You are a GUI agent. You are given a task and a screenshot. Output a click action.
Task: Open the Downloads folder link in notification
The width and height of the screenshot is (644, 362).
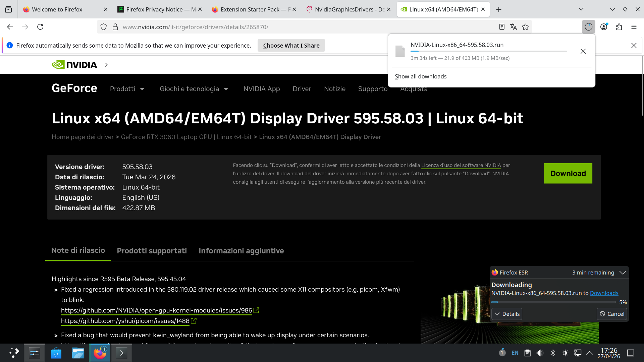tap(604, 293)
